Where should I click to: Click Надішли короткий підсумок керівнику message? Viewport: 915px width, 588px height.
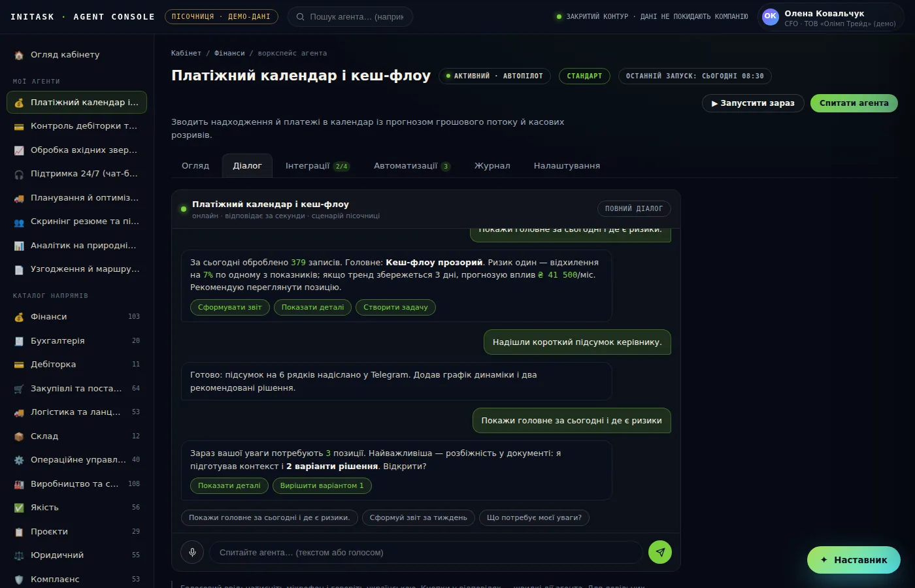pos(577,342)
